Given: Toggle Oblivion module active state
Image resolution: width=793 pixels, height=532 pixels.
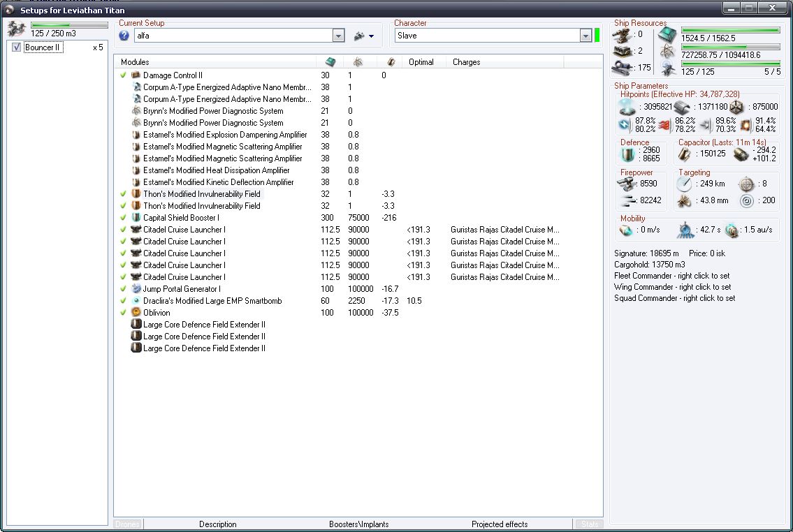Looking at the screenshot, I should (123, 313).
